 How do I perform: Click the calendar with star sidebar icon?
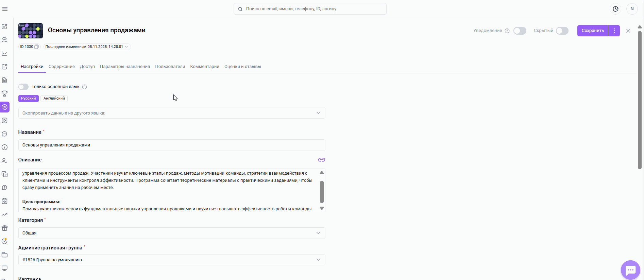5,201
